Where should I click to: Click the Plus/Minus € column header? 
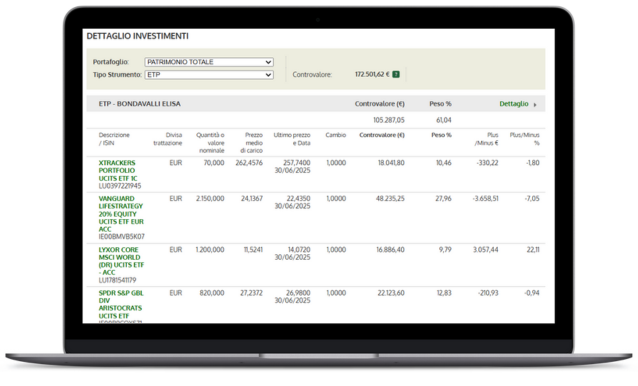[486, 139]
